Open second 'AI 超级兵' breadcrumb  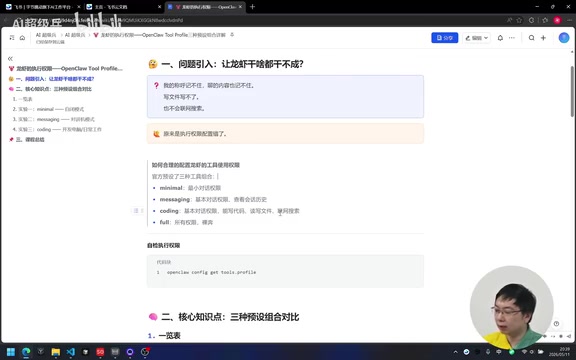[x=75, y=35]
